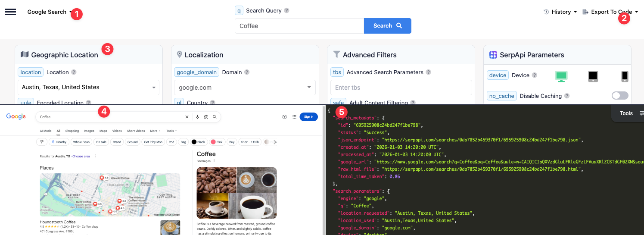
Task: Click the Choose area link
Action: point(81,156)
